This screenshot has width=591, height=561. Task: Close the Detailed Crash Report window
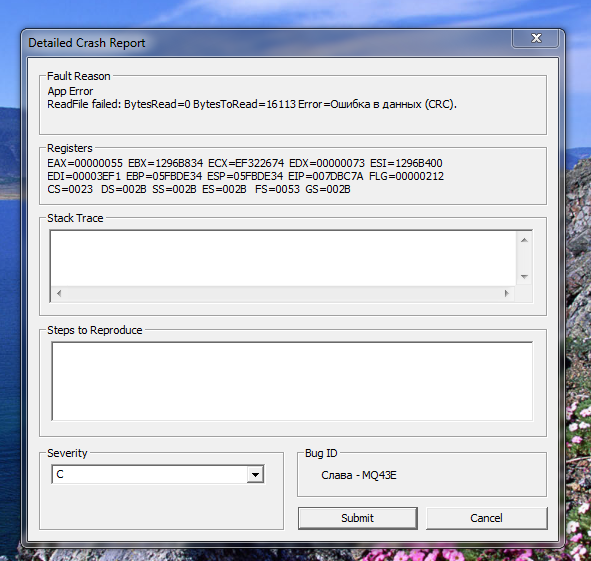tap(535, 38)
